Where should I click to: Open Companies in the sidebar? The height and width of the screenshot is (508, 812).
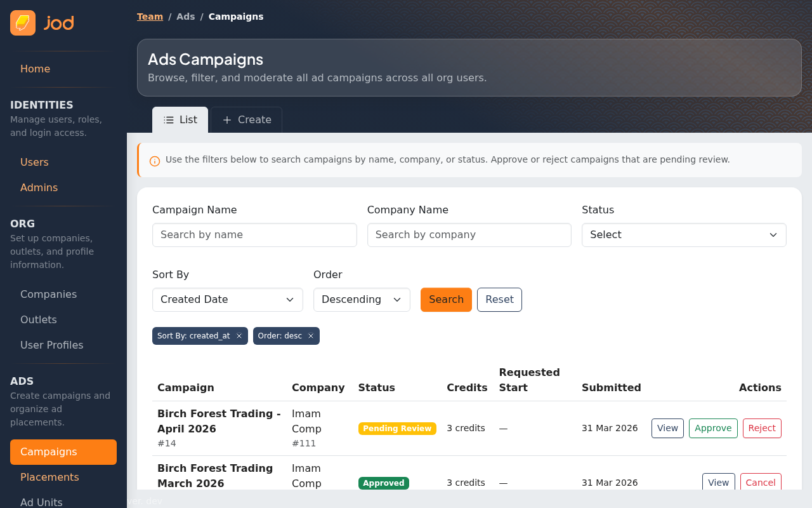48,294
